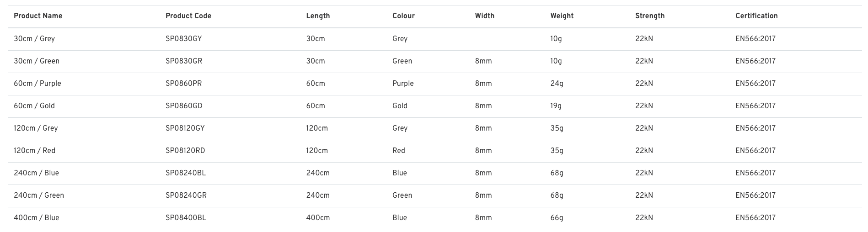The width and height of the screenshot is (868, 232).
Task: Click the Colour column header
Action: (403, 16)
